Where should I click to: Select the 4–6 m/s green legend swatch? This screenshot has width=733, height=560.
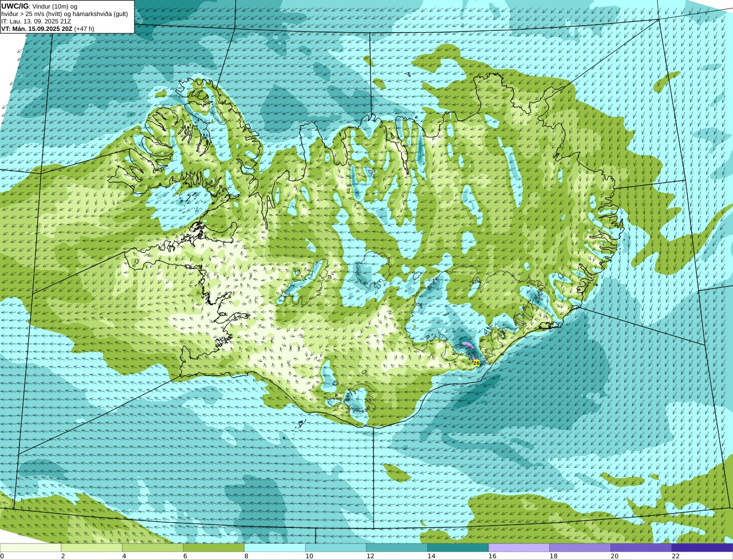click(153, 547)
